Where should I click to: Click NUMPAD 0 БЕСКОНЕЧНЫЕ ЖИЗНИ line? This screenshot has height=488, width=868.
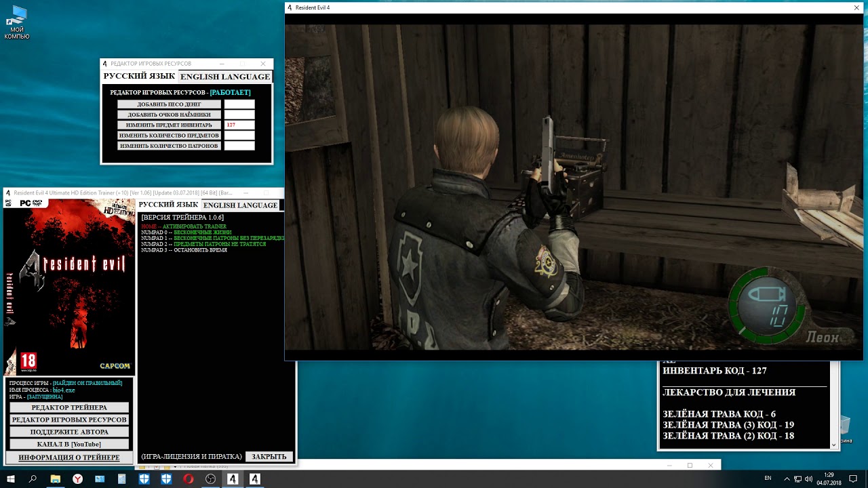tap(186, 232)
